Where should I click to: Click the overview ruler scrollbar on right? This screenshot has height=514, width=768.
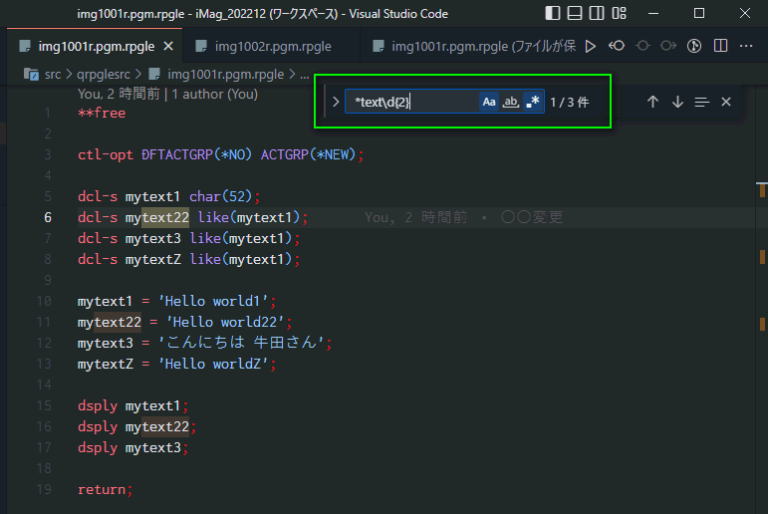pyautogui.click(x=762, y=299)
